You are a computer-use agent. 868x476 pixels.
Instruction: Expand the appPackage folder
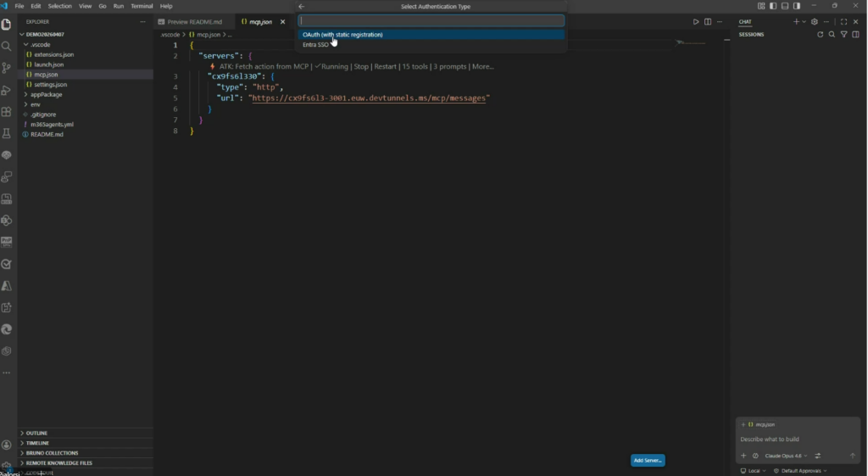[47, 94]
